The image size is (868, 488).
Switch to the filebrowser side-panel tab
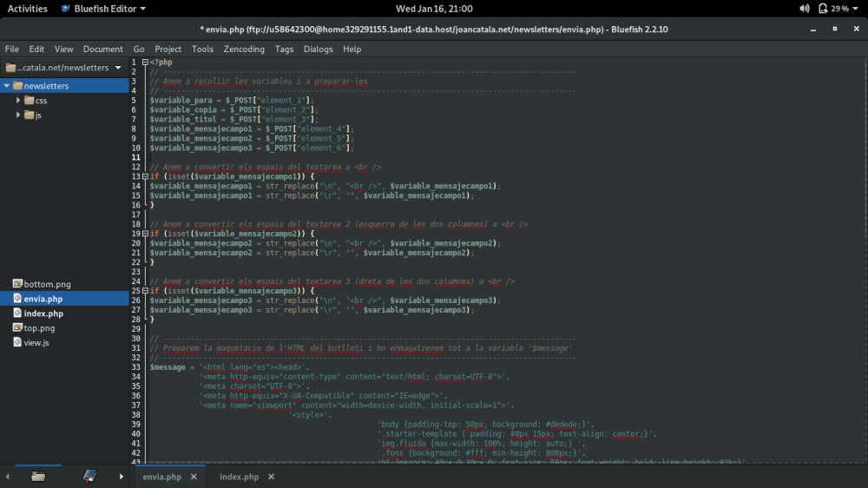pyautogui.click(x=38, y=477)
